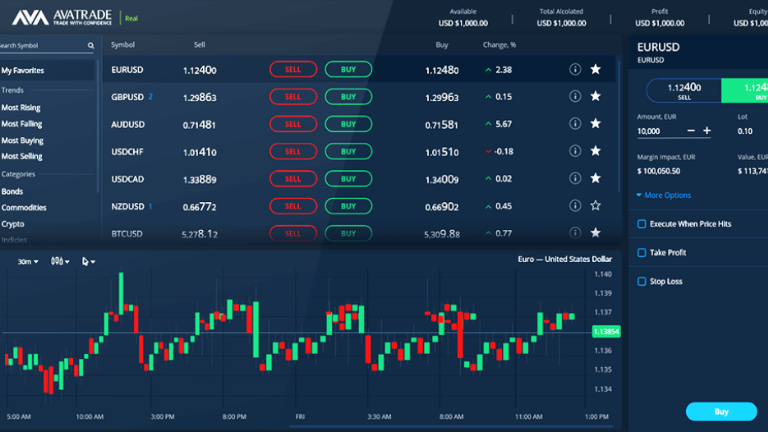Click the minus icon to decrease amount
Screen dimensions: 768x432
pyautogui.click(x=691, y=131)
